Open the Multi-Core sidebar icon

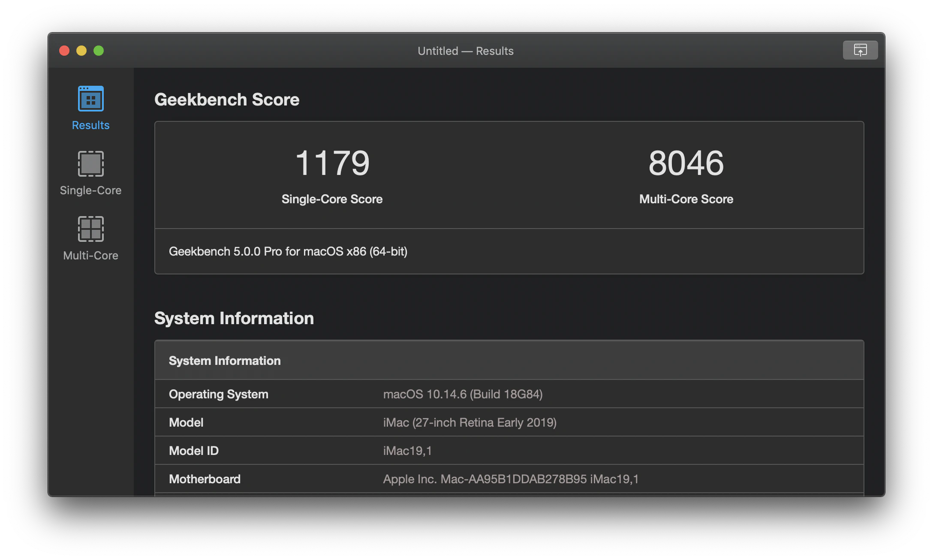[90, 229]
